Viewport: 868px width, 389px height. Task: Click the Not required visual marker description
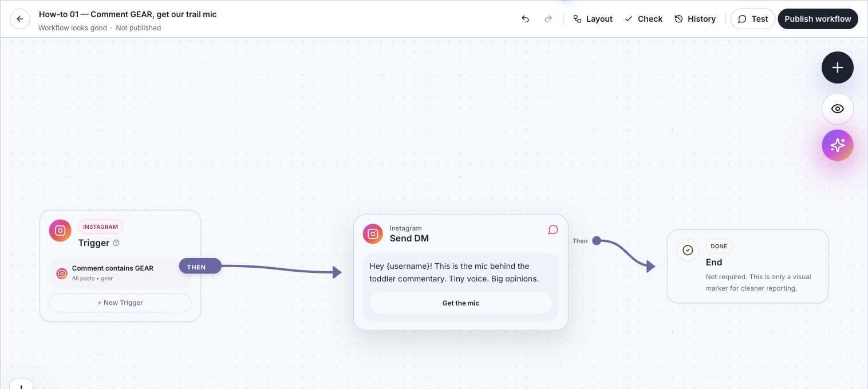[x=759, y=283]
